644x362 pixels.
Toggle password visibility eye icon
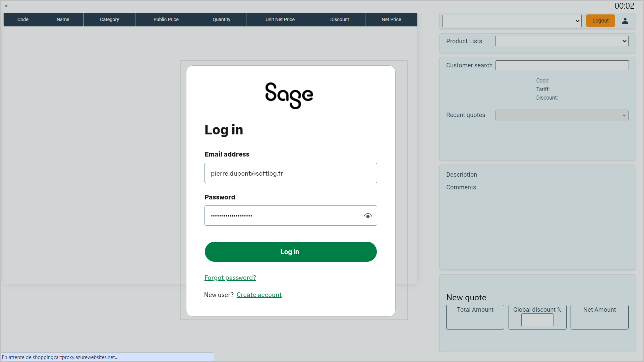point(368,216)
